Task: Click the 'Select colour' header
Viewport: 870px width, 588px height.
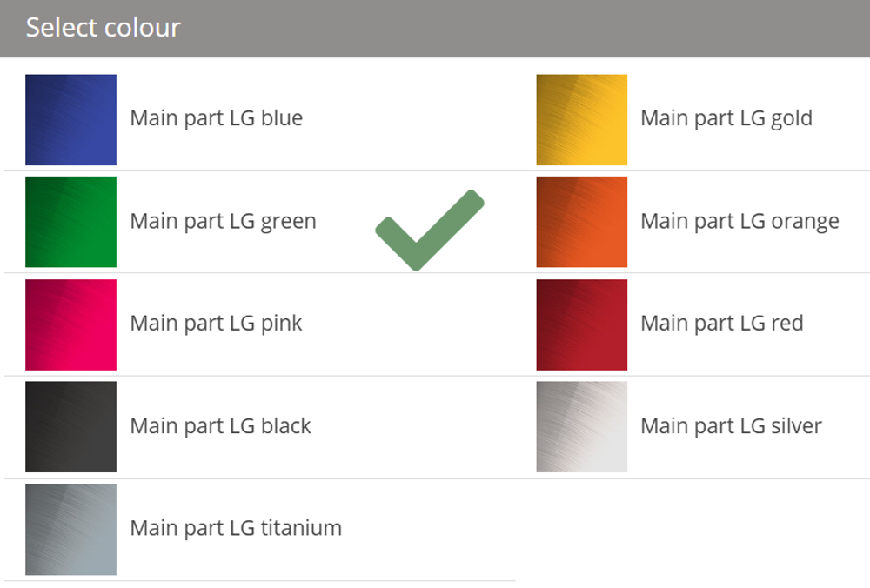Action: pos(103,28)
